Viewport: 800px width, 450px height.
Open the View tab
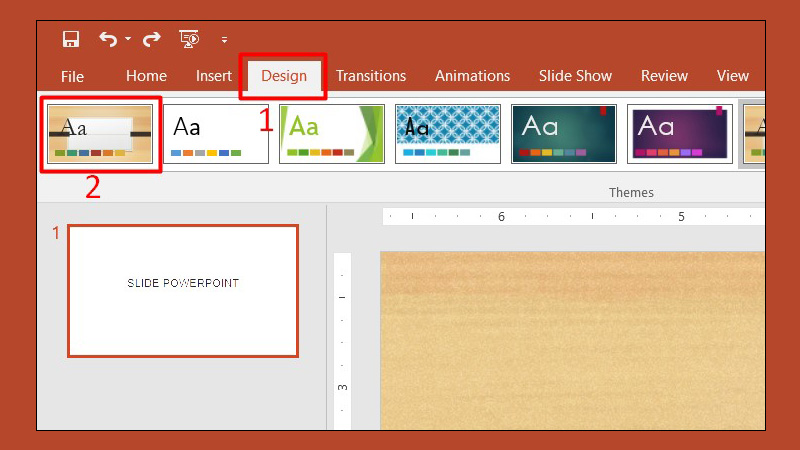[733, 76]
